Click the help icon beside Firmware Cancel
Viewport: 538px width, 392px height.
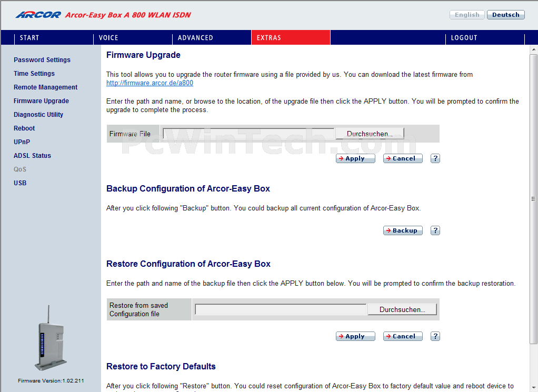[435, 158]
